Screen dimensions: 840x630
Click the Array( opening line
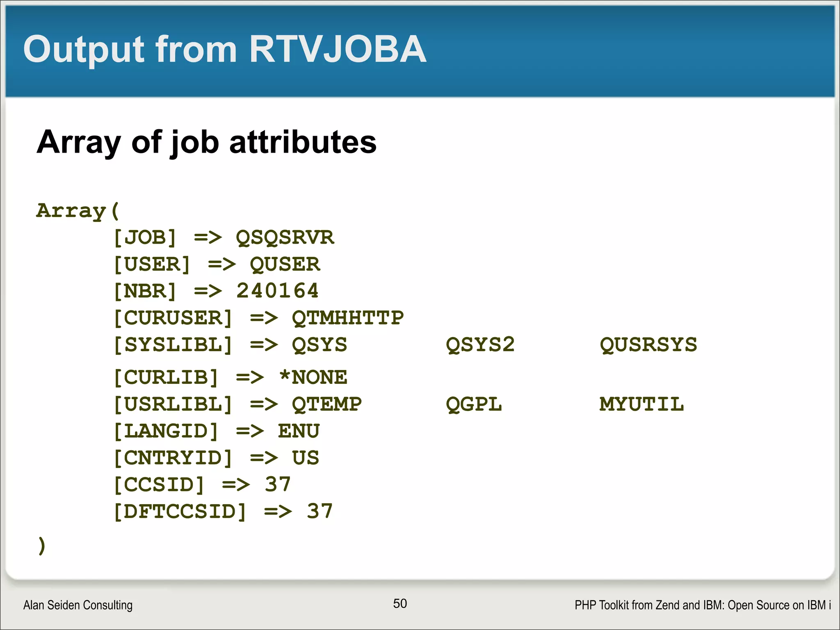coord(78,211)
